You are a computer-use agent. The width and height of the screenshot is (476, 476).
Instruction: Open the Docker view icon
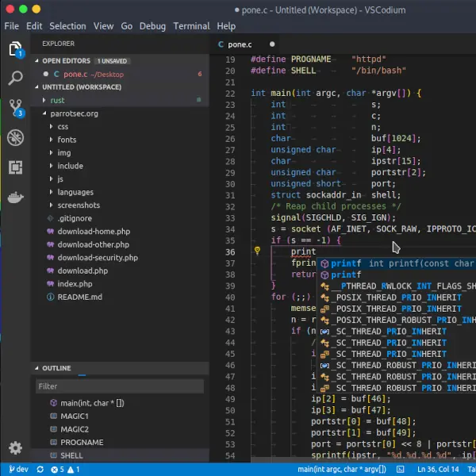pyautogui.click(x=15, y=197)
